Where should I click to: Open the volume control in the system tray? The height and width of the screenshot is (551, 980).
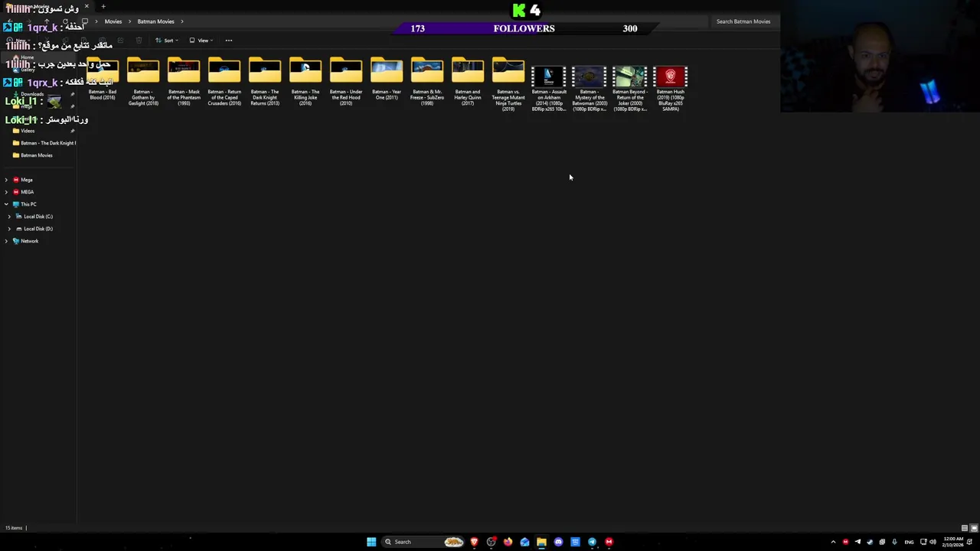coord(933,542)
